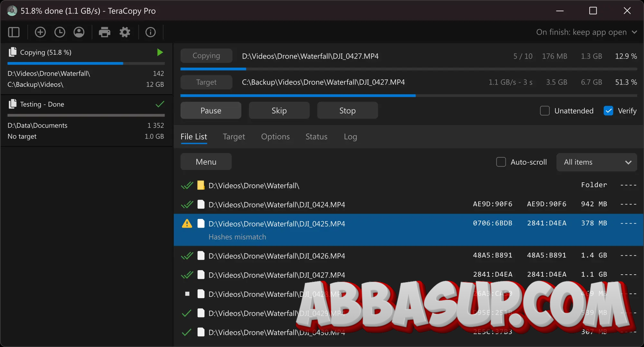Screen dimensions: 644x347
Task: Click the 48A5:B891 source hash of DJI_0426.MP4
Action: point(492,255)
